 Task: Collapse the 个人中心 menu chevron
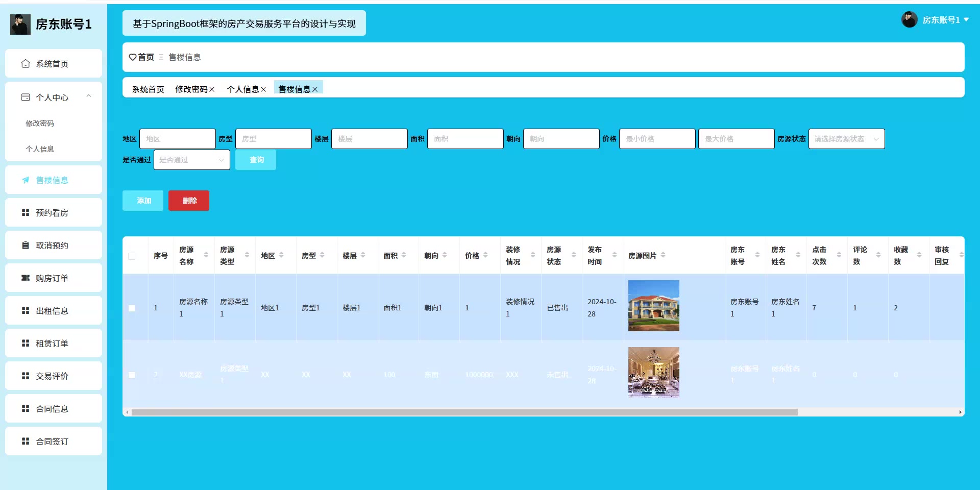click(89, 96)
